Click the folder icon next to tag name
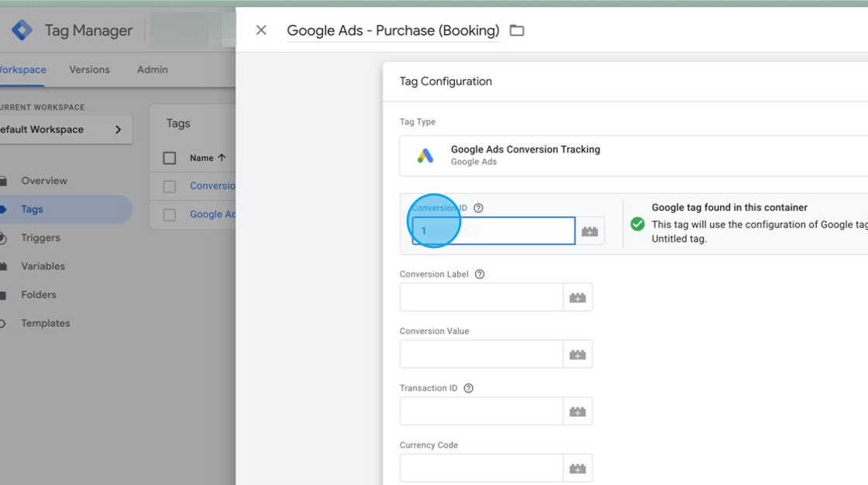The height and width of the screenshot is (485, 868). 517,30
